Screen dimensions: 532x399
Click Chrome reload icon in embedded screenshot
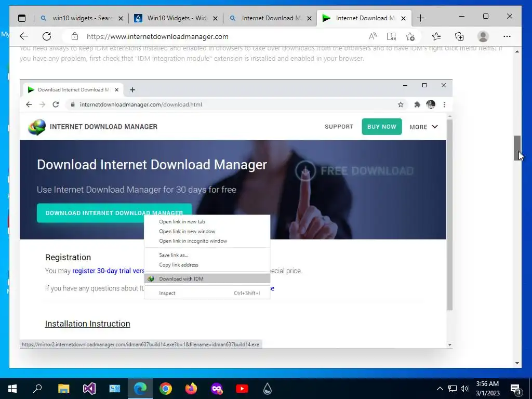56,104
